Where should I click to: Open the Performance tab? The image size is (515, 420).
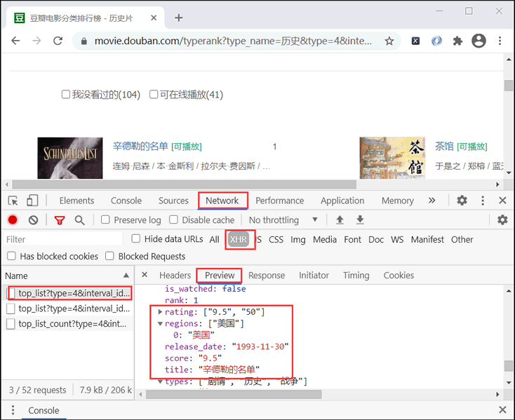tap(279, 201)
